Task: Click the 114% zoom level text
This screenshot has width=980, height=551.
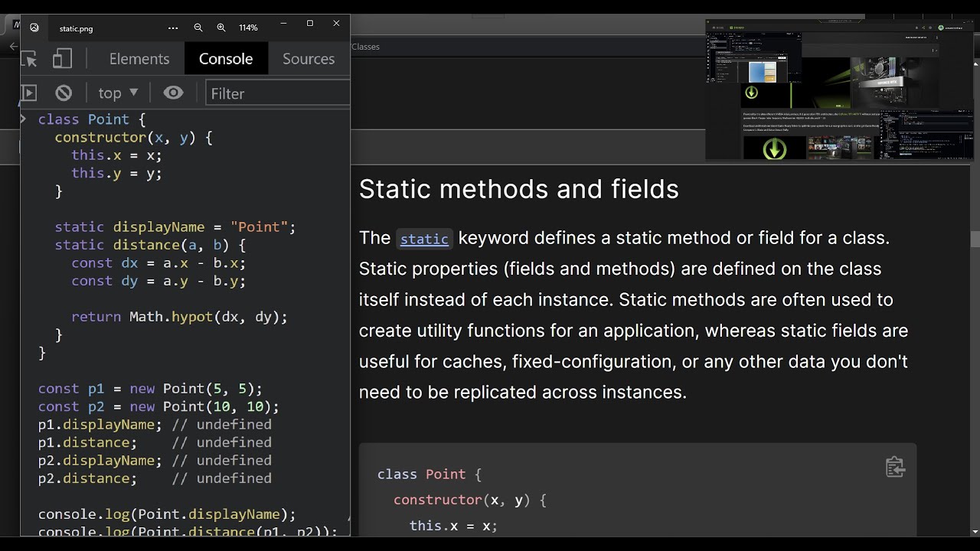Action: pyautogui.click(x=248, y=28)
